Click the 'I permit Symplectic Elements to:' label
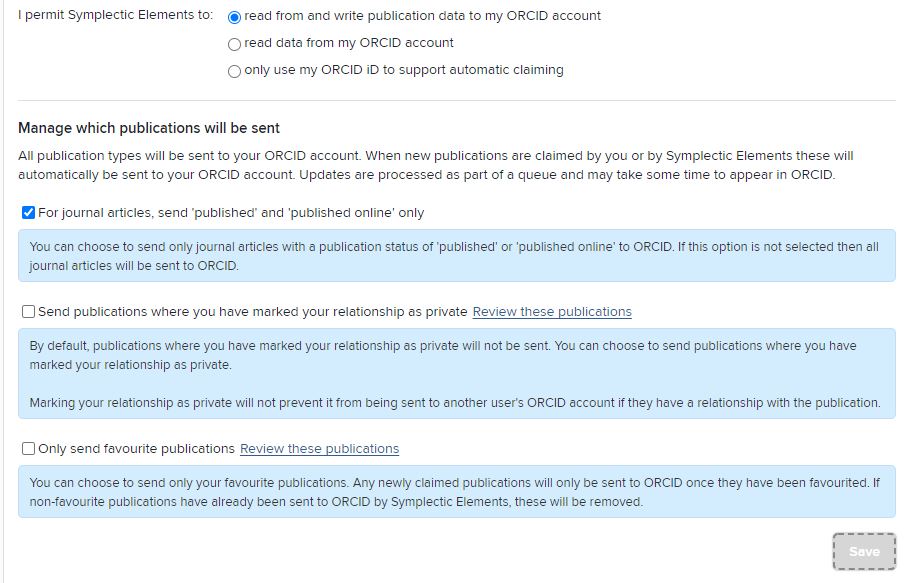The image size is (908, 583). pos(115,15)
